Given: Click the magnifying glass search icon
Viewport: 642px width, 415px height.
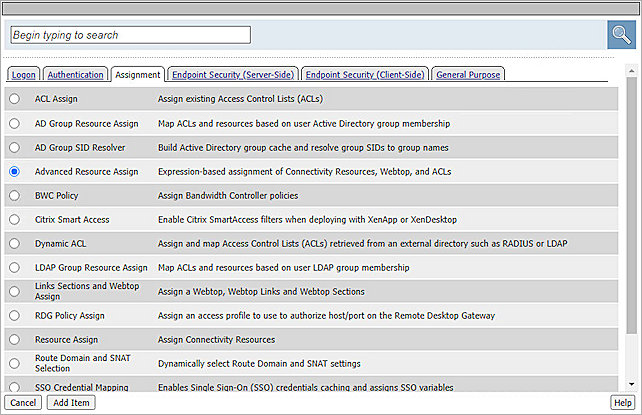Looking at the screenshot, I should point(621,35).
